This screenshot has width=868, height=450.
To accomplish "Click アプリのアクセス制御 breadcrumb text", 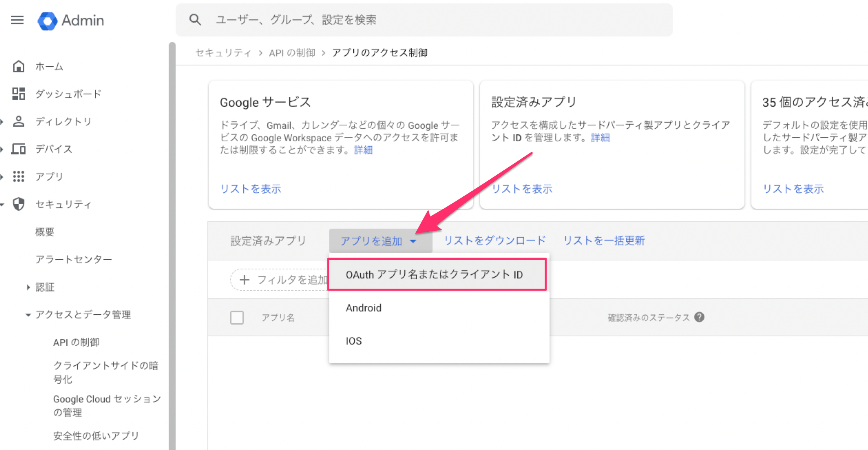I will coord(380,53).
